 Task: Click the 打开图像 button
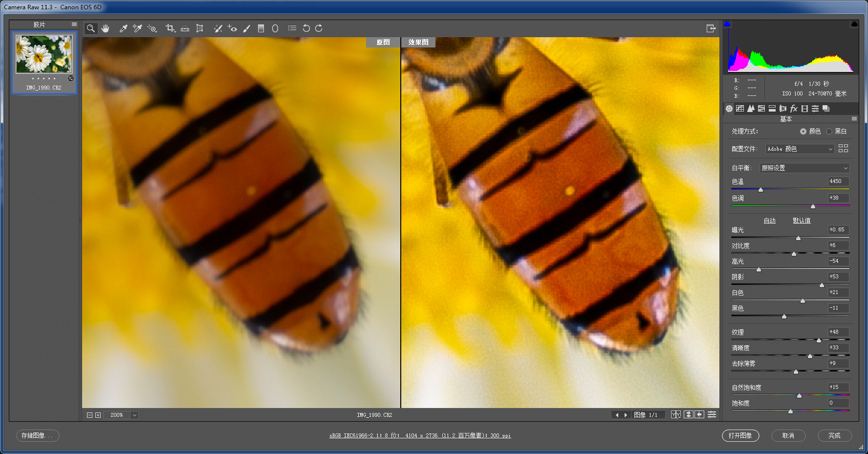[x=740, y=435]
